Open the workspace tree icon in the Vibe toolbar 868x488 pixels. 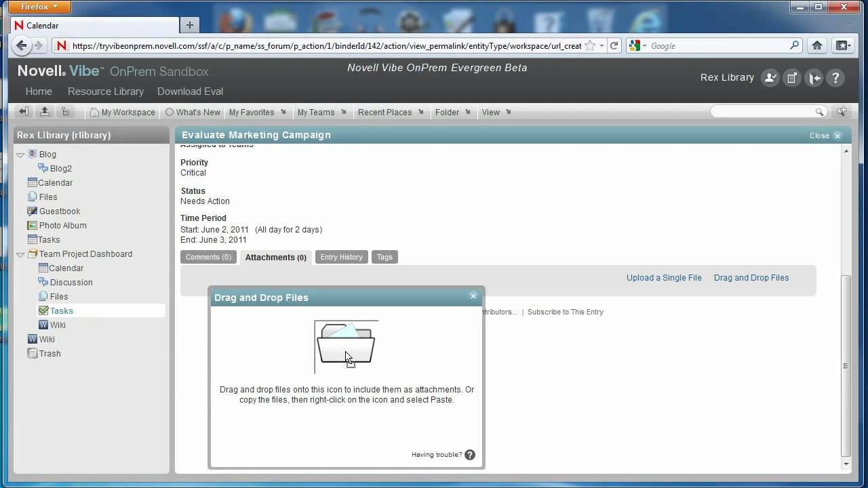[65, 112]
